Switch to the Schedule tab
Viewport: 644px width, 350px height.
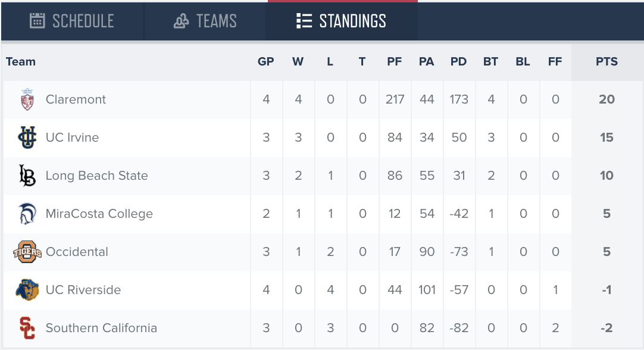point(72,21)
